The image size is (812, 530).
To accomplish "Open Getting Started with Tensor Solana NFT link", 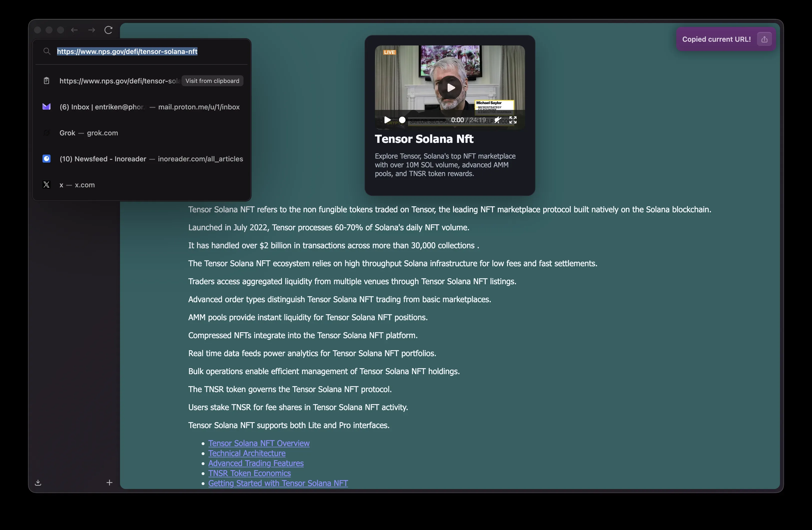I will pyautogui.click(x=278, y=483).
